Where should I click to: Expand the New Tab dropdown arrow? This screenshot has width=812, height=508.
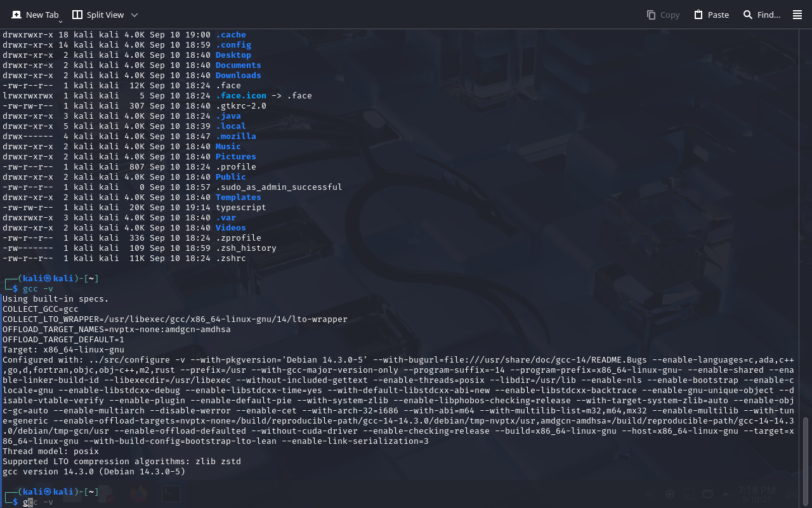click(60, 22)
